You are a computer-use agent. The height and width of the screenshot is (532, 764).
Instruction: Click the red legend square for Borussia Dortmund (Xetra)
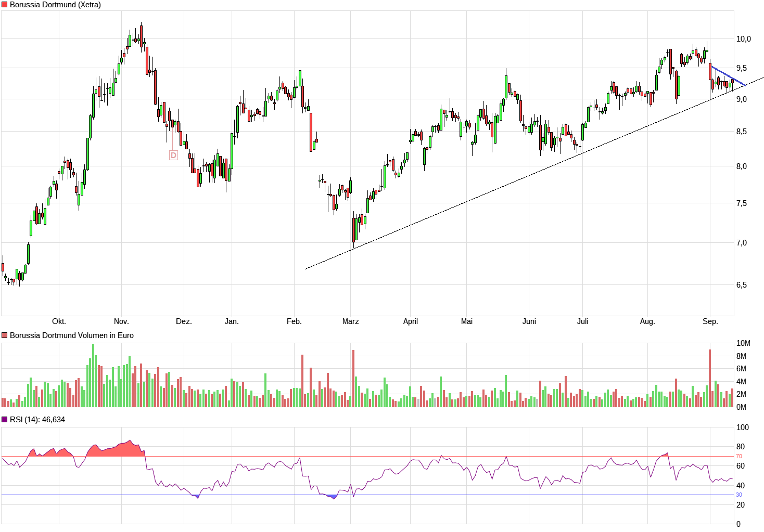coord(5,5)
